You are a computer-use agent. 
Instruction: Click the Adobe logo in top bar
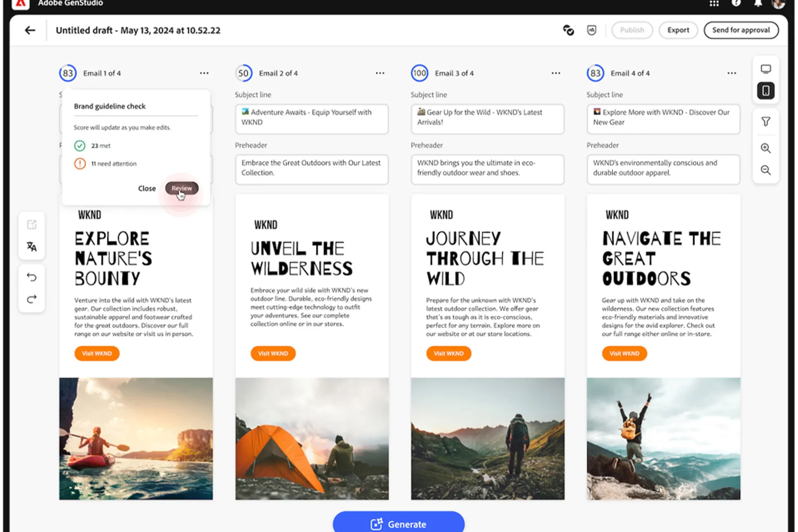(x=20, y=4)
